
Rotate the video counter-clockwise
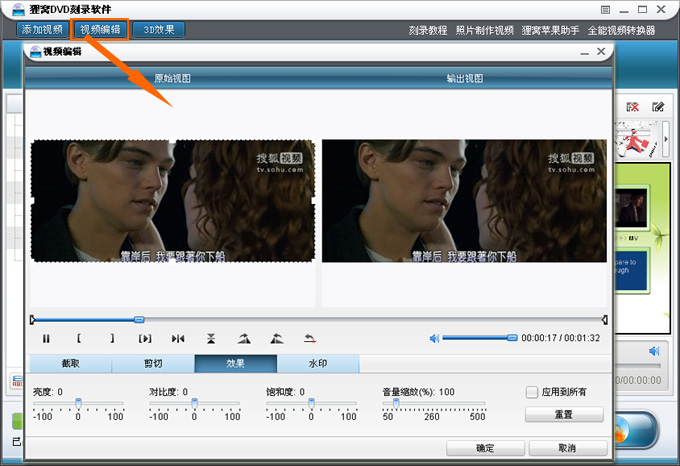(x=277, y=338)
